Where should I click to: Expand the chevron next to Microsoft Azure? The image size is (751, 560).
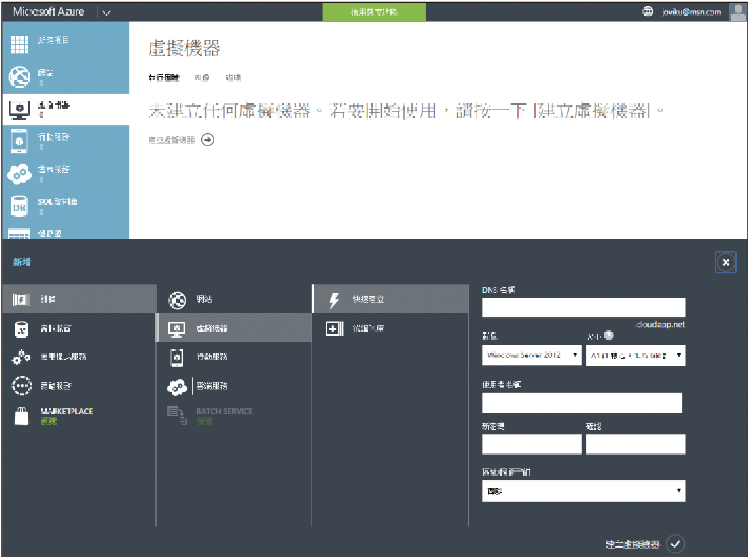pos(106,12)
